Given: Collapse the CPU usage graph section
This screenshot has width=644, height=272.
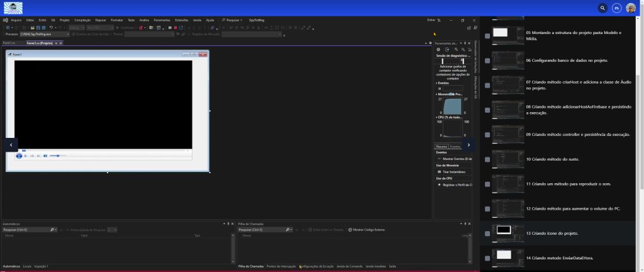Looking at the screenshot, I should [436, 117].
